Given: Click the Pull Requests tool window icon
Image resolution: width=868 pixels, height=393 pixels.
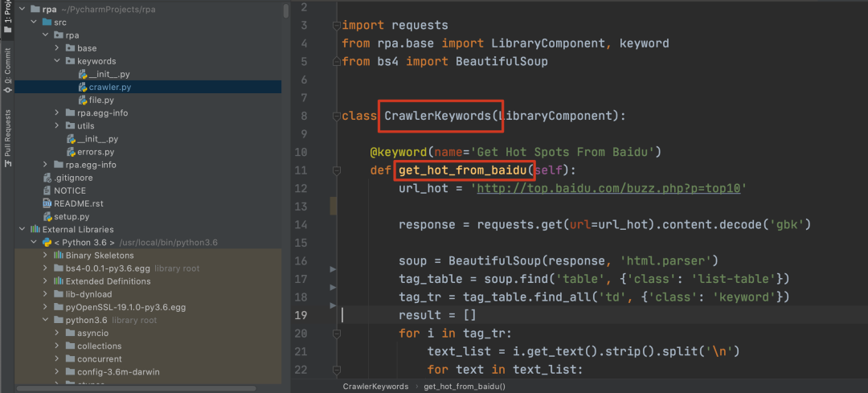Looking at the screenshot, I should tap(7, 164).
